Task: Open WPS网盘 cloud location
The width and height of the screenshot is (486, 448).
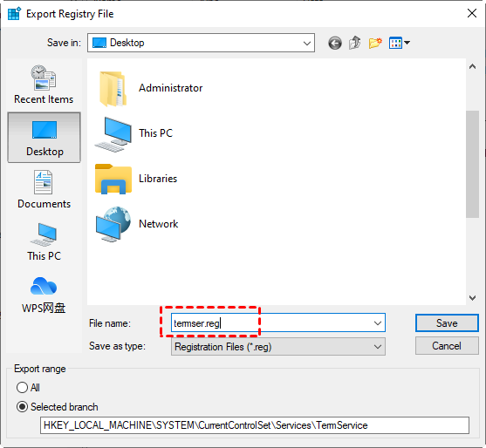Action: (x=44, y=295)
